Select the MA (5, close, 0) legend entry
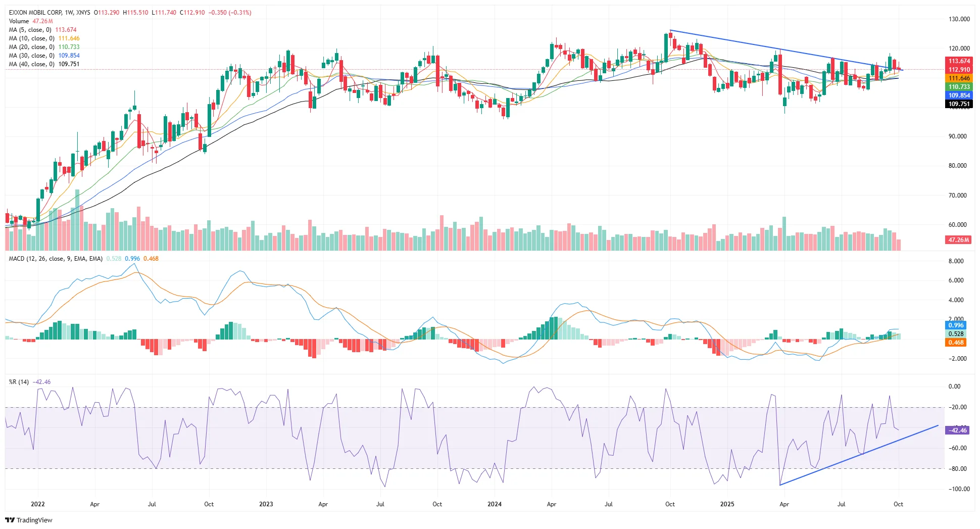Viewport: 980px width, 529px height. [29, 30]
